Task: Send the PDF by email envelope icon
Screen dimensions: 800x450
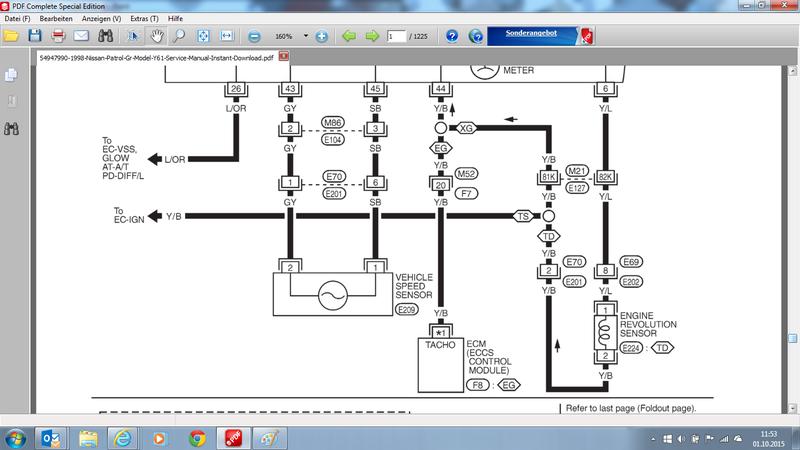Action: (x=82, y=36)
